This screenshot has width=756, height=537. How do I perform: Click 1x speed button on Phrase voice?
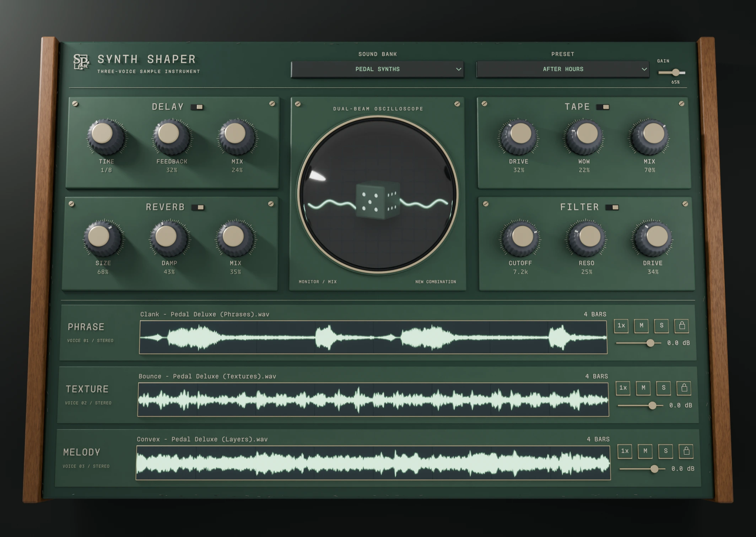pos(621,326)
